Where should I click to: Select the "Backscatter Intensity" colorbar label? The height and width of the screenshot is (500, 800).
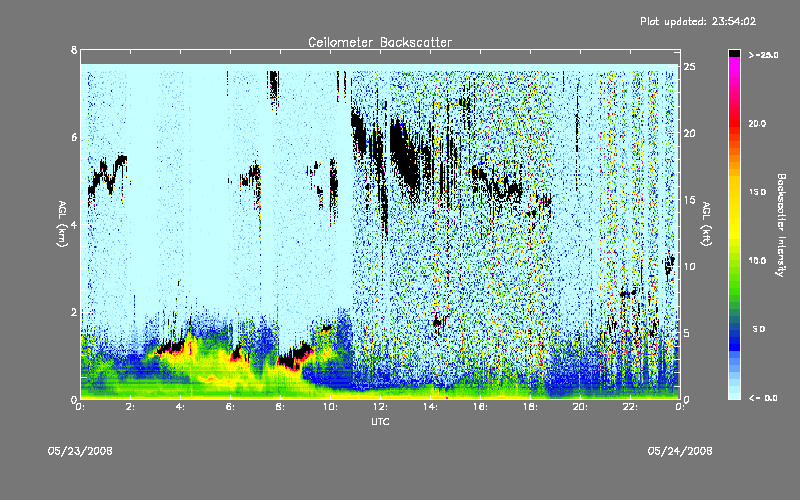point(781,225)
